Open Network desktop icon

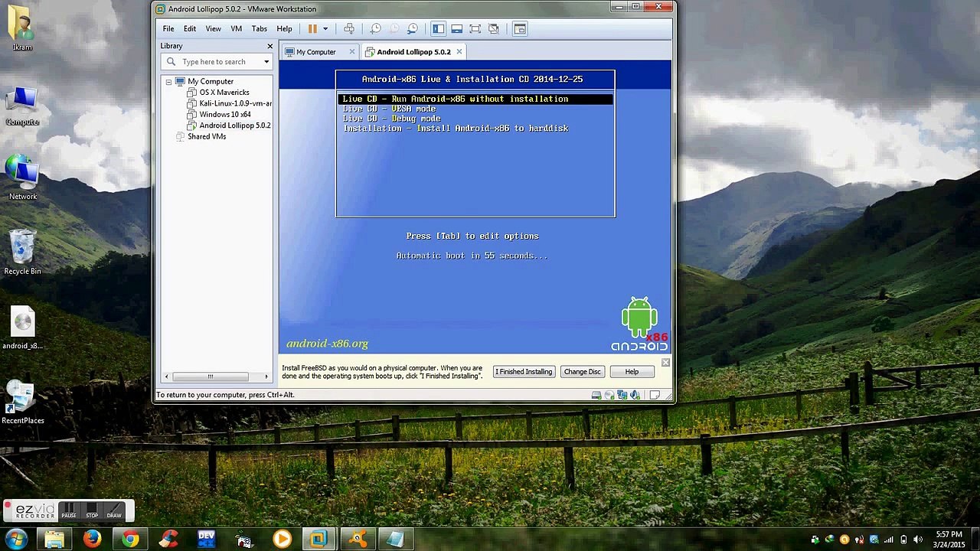(x=23, y=178)
